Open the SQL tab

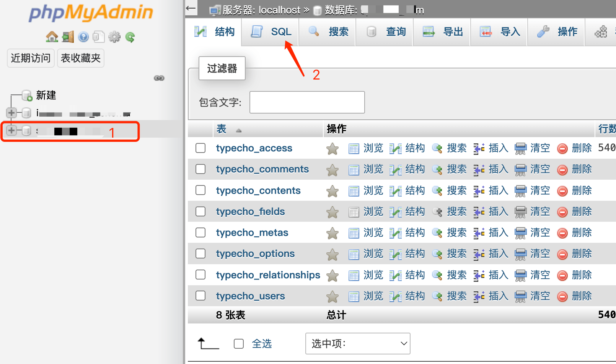coord(271,32)
